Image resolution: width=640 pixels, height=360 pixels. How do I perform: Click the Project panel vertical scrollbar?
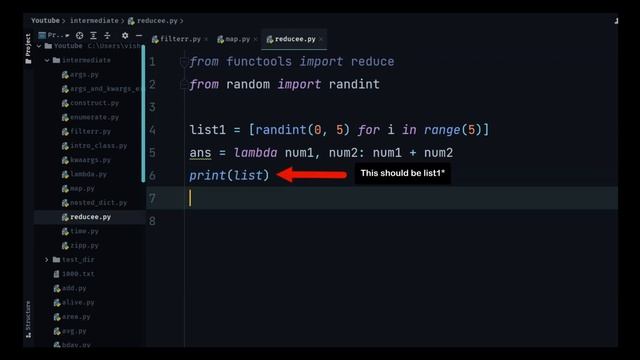pyautogui.click(x=143, y=113)
